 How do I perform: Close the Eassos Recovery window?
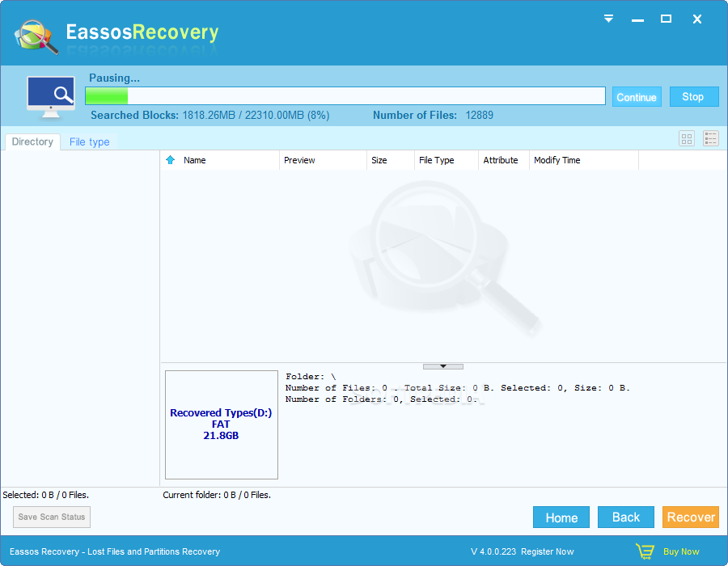click(x=697, y=19)
